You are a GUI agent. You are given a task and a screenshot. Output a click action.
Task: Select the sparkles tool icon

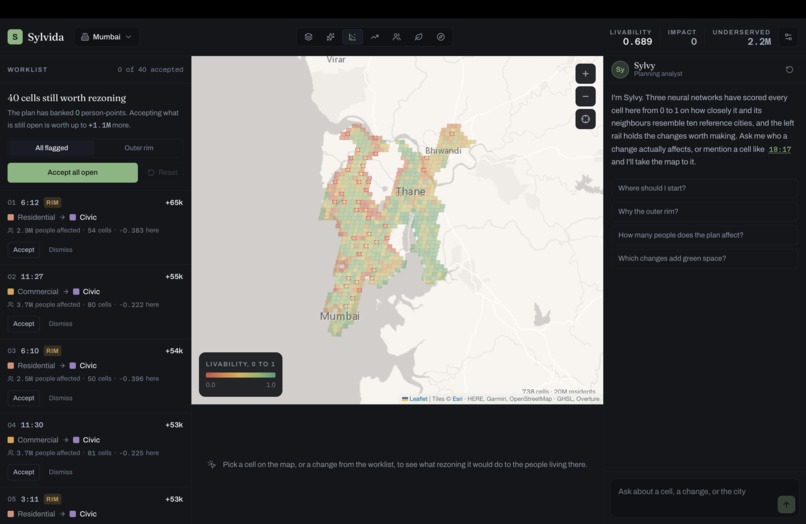point(331,37)
